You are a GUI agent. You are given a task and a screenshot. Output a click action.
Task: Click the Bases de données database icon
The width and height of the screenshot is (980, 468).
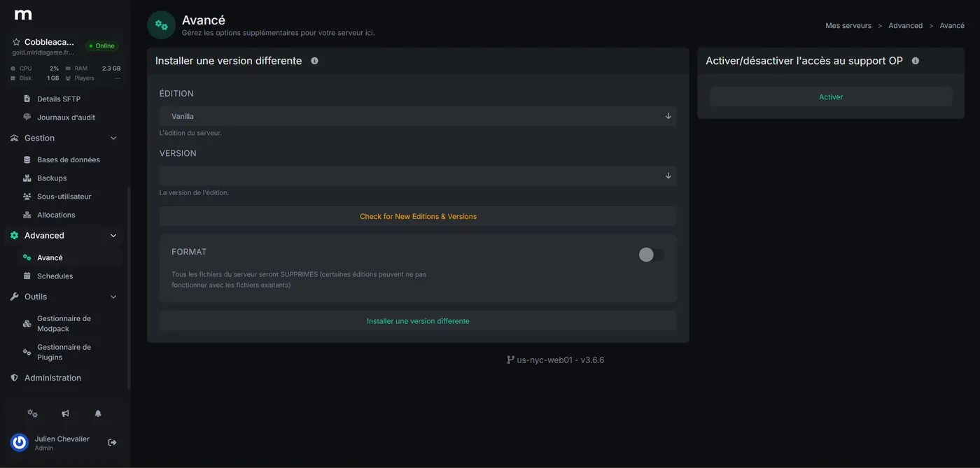pos(27,159)
